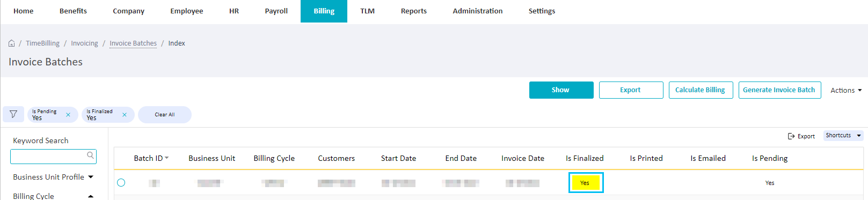The image size is (868, 200).
Task: Click the Business Unit column header
Action: (212, 158)
